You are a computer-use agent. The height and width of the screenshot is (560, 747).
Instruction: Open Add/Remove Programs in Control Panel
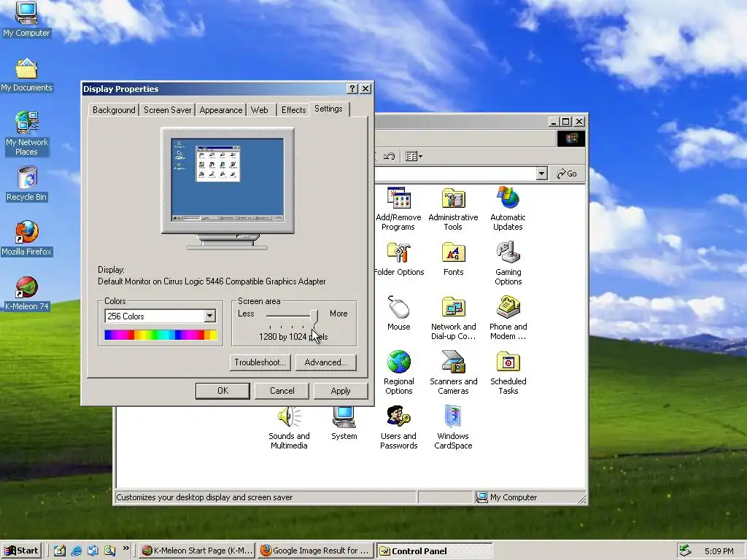point(399,209)
